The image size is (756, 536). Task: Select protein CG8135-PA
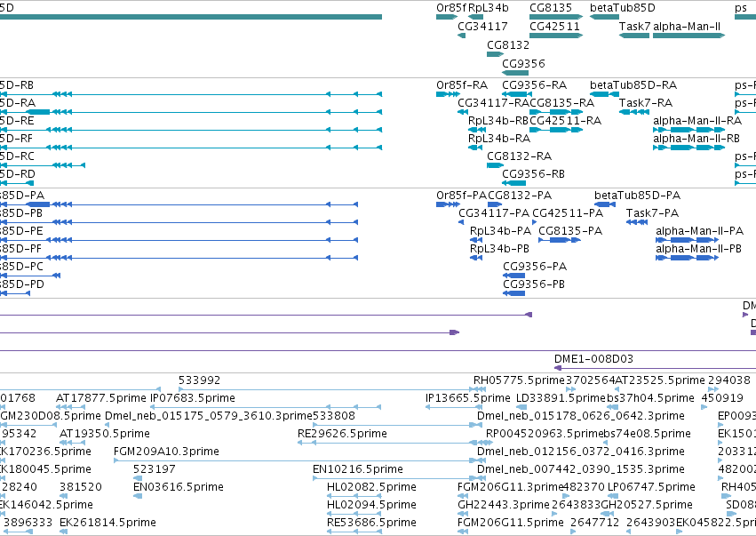[570, 231]
